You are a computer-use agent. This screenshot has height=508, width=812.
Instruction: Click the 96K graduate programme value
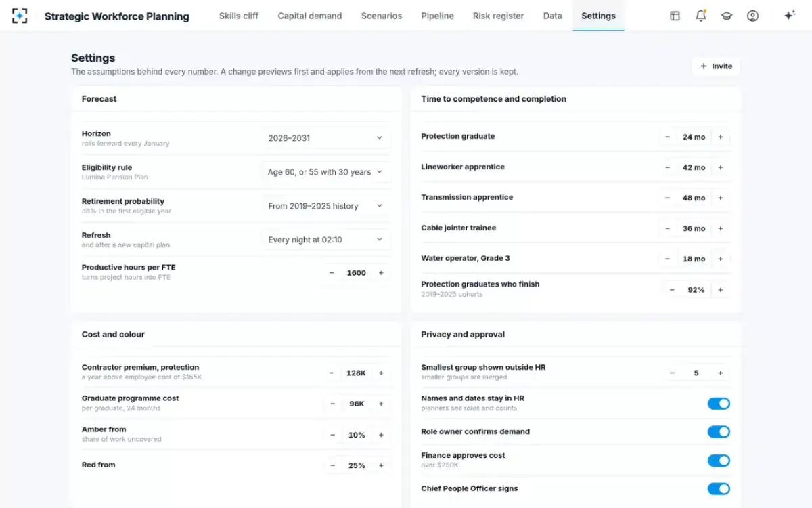pos(357,404)
